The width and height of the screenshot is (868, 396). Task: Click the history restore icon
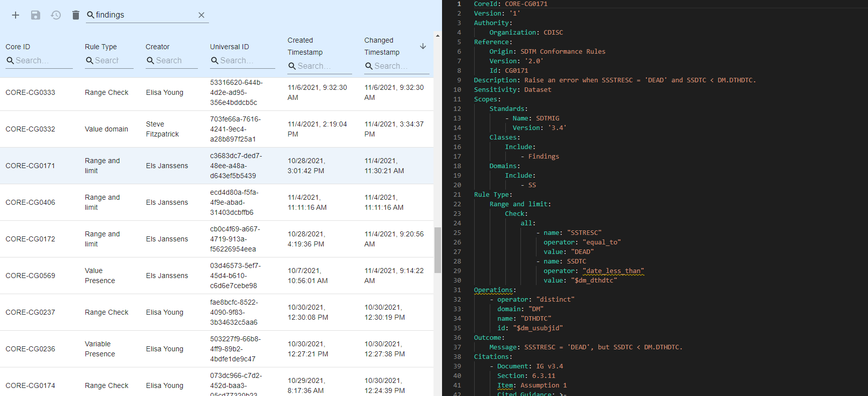tap(56, 15)
